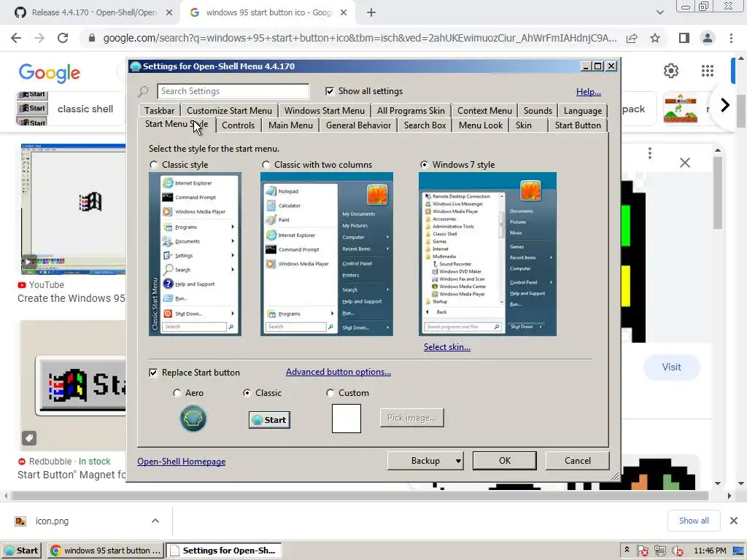Open the network tray icon
The width and height of the screenshot is (747, 560).
click(659, 551)
